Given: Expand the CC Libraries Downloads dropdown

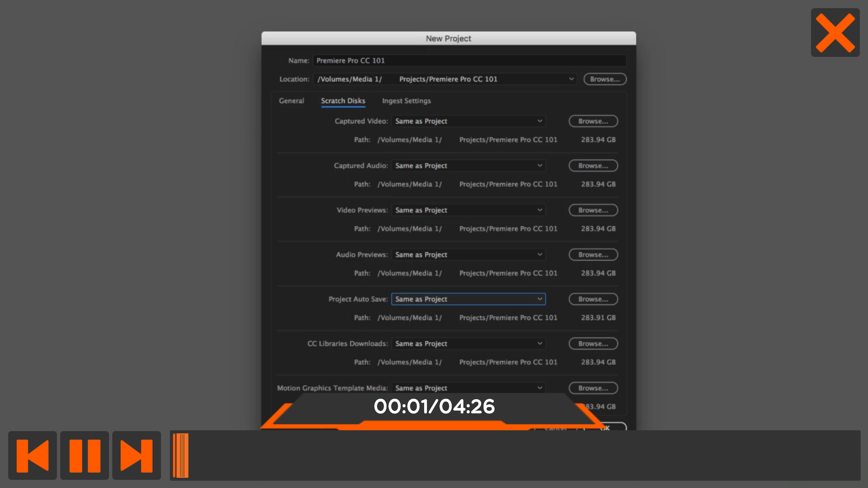Looking at the screenshot, I should click(x=468, y=343).
